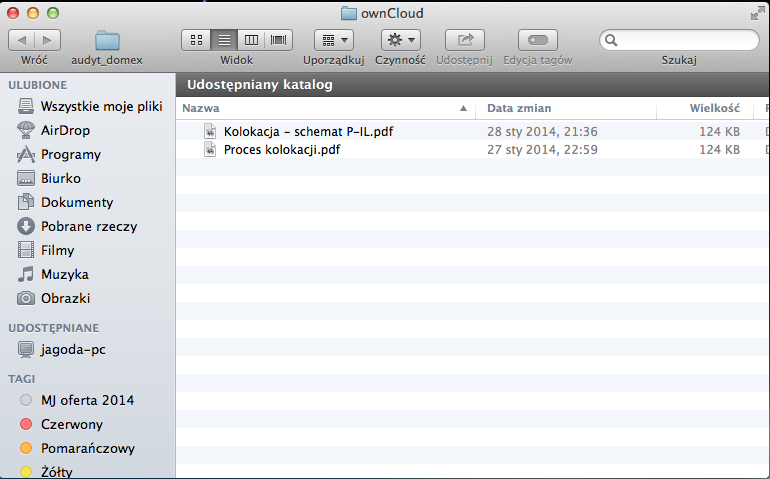The width and height of the screenshot is (770, 479).
Task: Enter full screen with the corner arrows icon
Action: click(757, 14)
